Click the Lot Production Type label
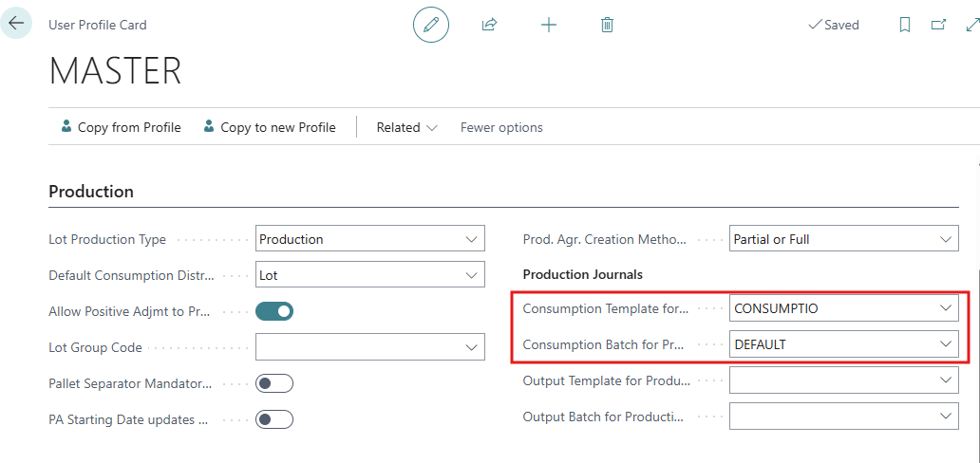 (x=107, y=239)
